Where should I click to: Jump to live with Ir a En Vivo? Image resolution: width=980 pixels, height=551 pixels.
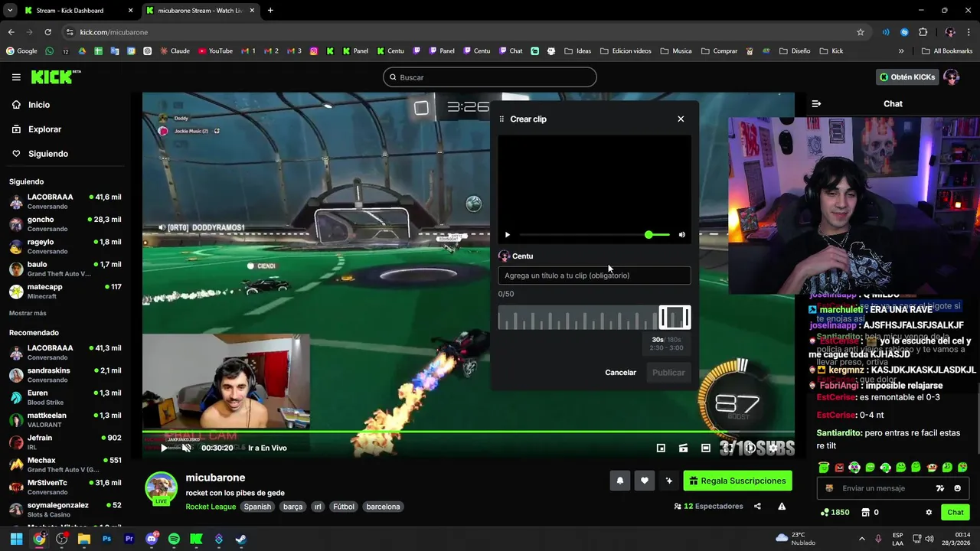click(266, 448)
